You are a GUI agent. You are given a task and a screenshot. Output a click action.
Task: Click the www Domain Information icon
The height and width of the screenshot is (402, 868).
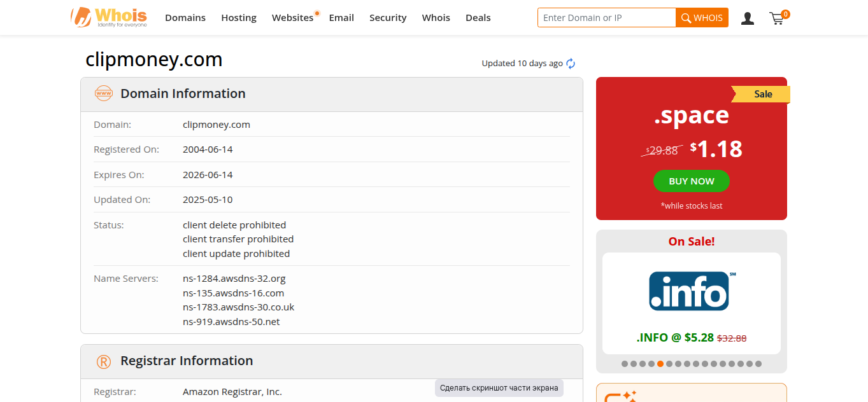click(103, 94)
